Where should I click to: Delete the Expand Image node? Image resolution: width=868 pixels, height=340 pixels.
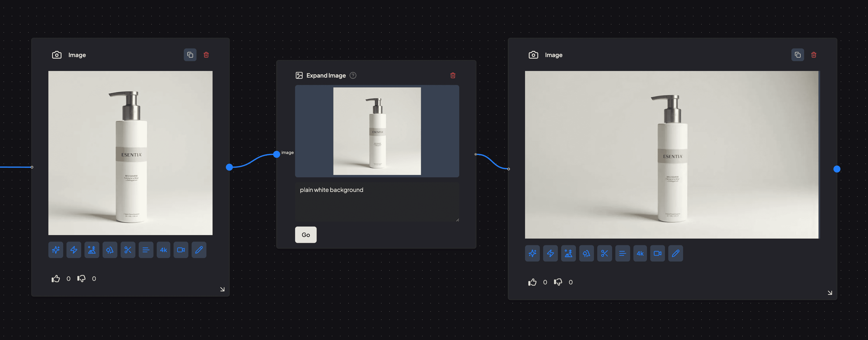(453, 75)
